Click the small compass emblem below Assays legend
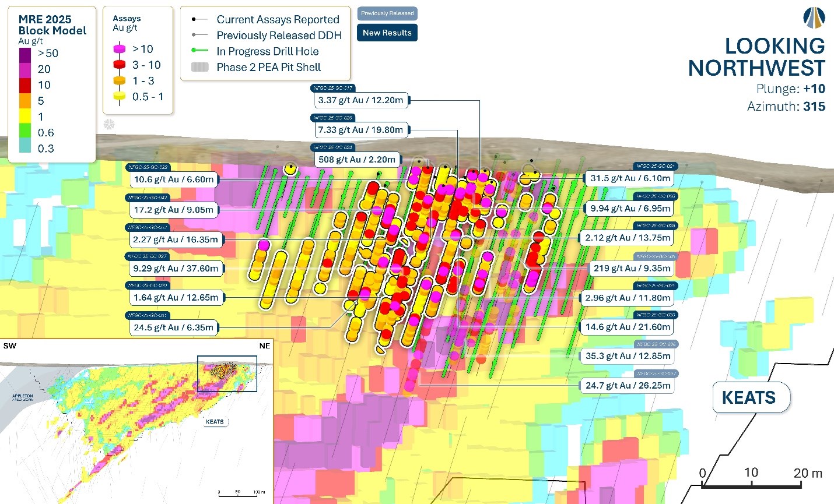Image resolution: width=834 pixels, height=504 pixels. coord(108,124)
